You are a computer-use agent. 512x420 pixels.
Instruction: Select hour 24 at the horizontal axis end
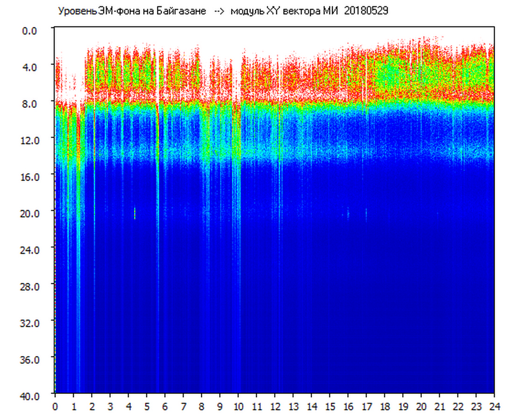pos(494,406)
